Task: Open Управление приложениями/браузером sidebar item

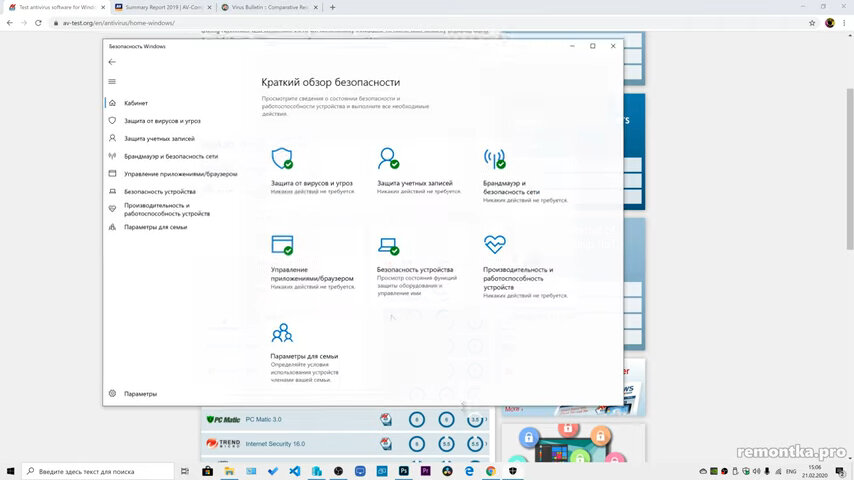Action: point(180,174)
